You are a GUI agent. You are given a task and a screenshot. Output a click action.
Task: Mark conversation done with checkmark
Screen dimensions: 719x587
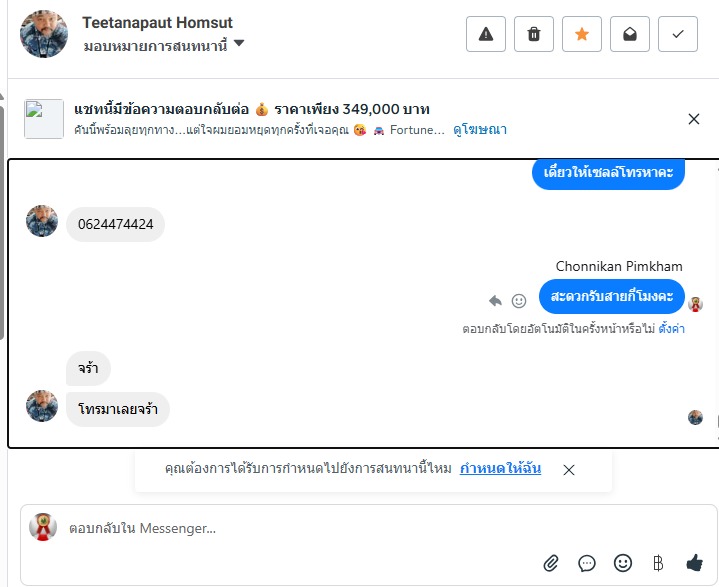(678, 34)
